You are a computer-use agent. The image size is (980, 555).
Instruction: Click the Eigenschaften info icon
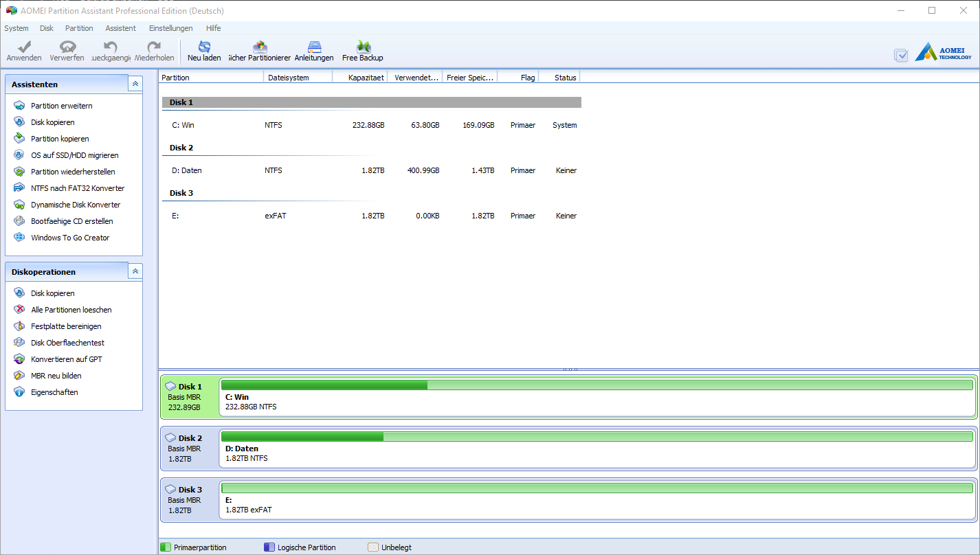(x=19, y=392)
